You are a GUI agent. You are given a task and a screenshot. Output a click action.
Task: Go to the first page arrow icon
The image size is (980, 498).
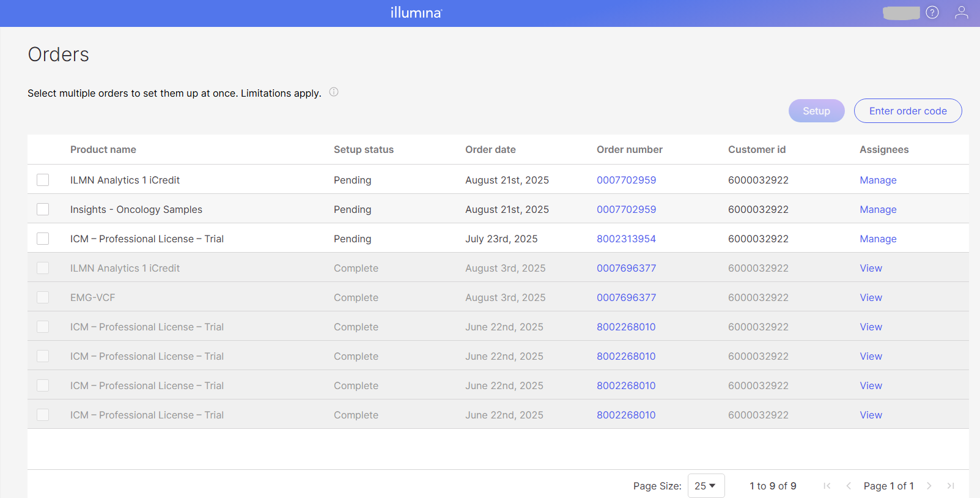[827, 486]
